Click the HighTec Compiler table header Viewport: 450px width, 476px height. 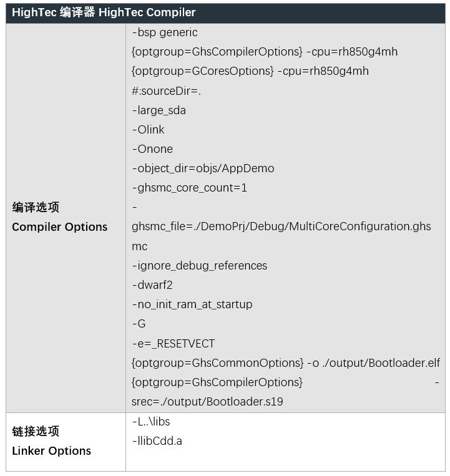pyautogui.click(x=104, y=12)
